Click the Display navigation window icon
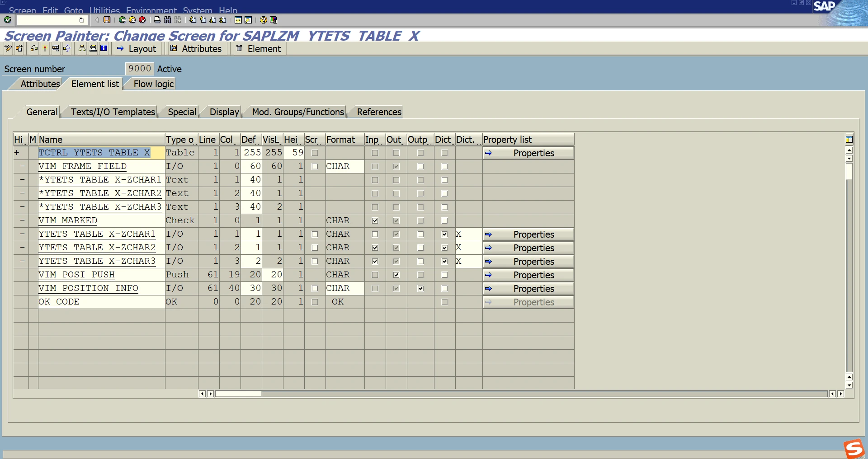 click(93, 48)
